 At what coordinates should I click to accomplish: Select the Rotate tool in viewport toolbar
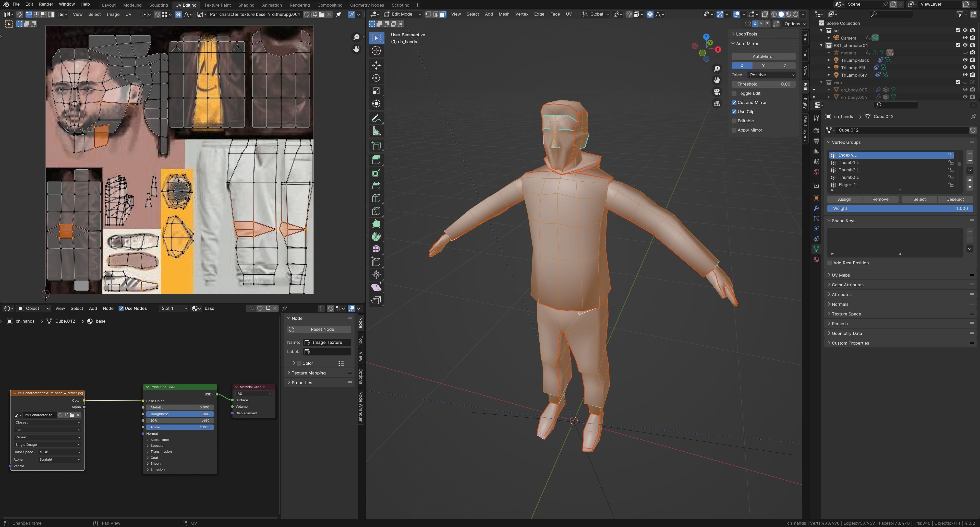(x=376, y=78)
